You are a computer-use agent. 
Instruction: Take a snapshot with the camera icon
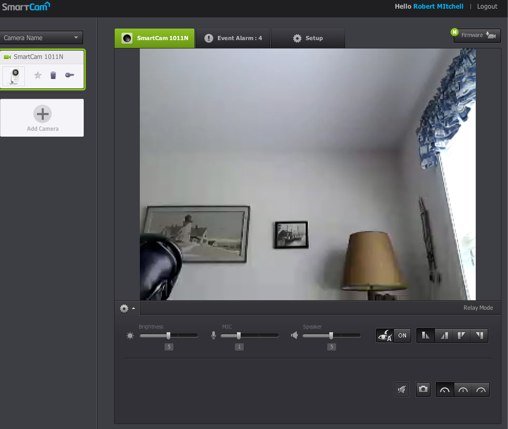(x=423, y=389)
